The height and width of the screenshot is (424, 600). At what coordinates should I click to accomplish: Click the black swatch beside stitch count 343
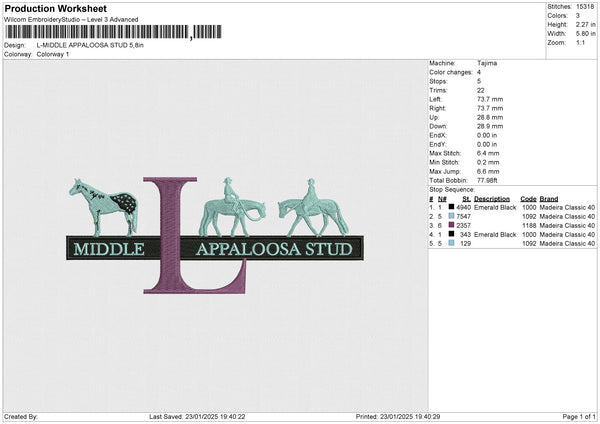(452, 234)
